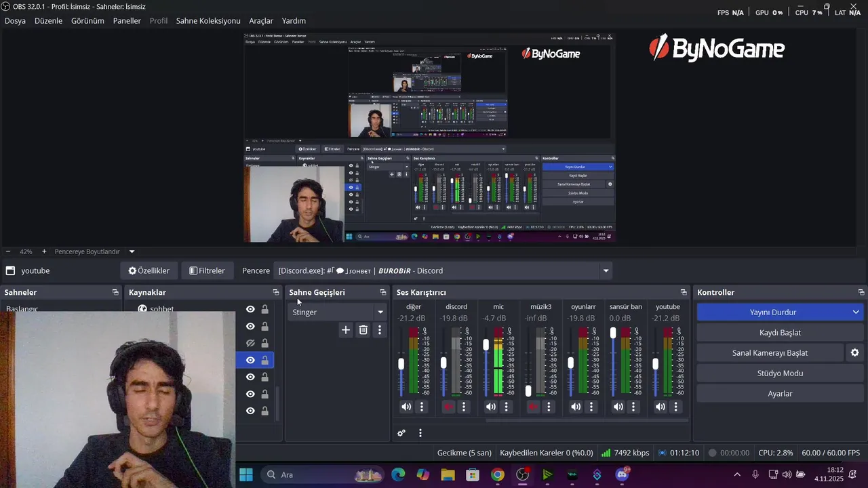This screenshot has width=868, height=488.
Task: Add a new scene transition
Action: click(346, 330)
